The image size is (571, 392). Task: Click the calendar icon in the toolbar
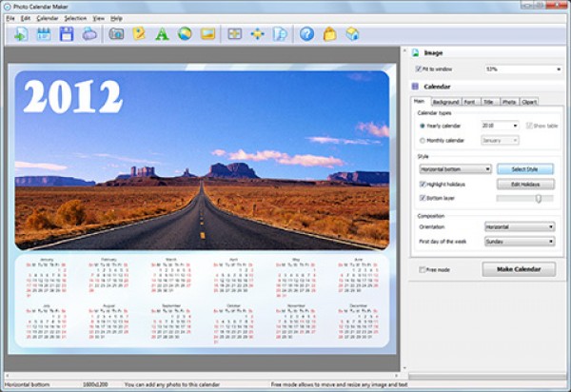pos(44,34)
